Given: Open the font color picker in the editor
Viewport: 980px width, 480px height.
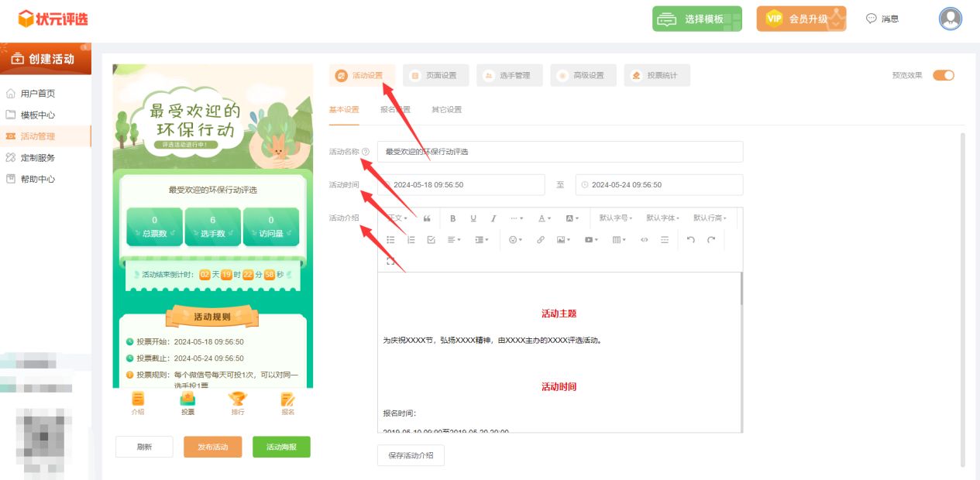Looking at the screenshot, I should pyautogui.click(x=542, y=218).
